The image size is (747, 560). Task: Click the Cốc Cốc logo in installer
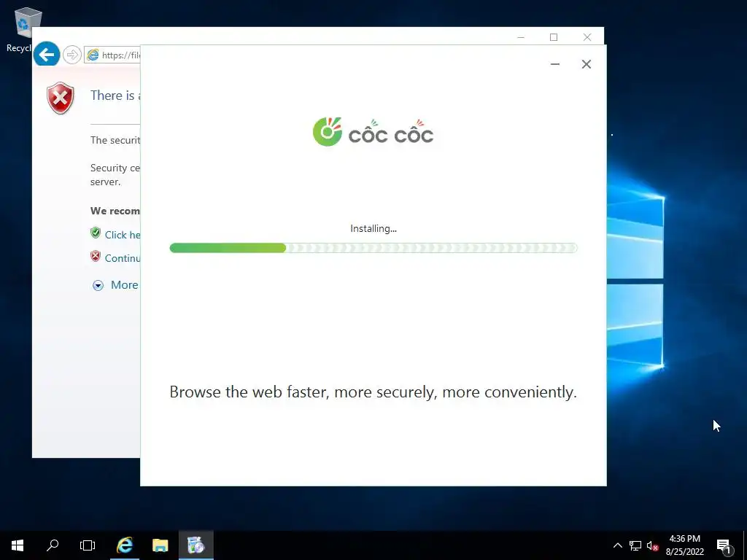point(373,132)
